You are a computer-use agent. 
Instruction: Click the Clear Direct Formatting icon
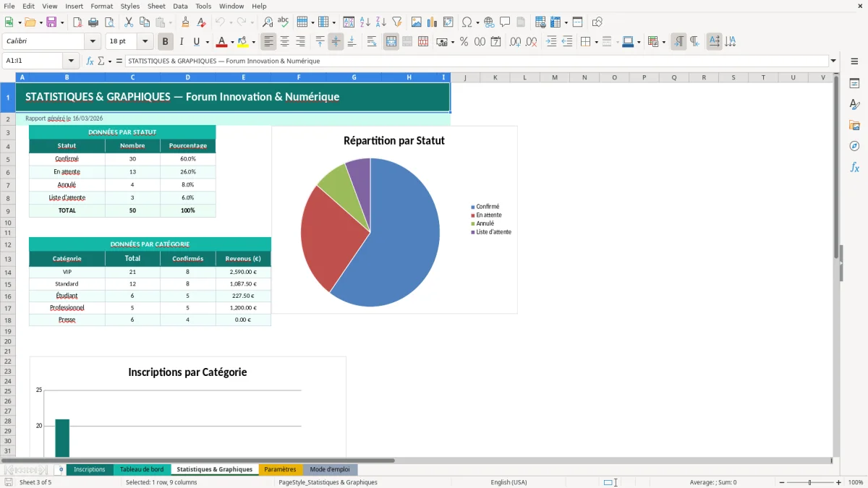[201, 22]
